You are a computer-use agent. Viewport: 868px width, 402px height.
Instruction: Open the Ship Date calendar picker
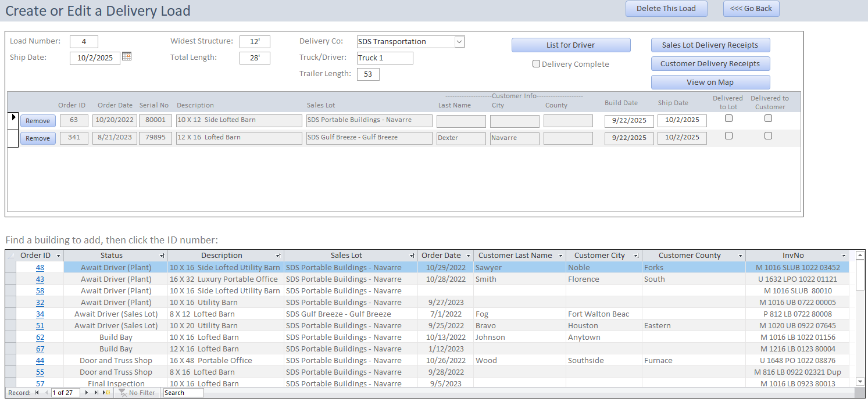(x=127, y=56)
